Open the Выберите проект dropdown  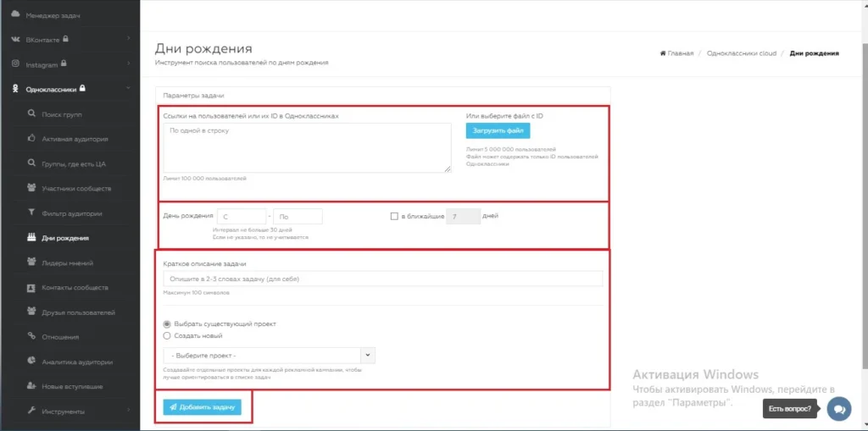click(269, 355)
